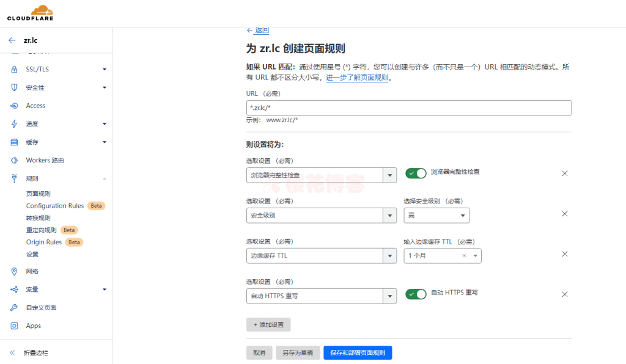Click 保存和部署页面规则 button

pos(359,352)
